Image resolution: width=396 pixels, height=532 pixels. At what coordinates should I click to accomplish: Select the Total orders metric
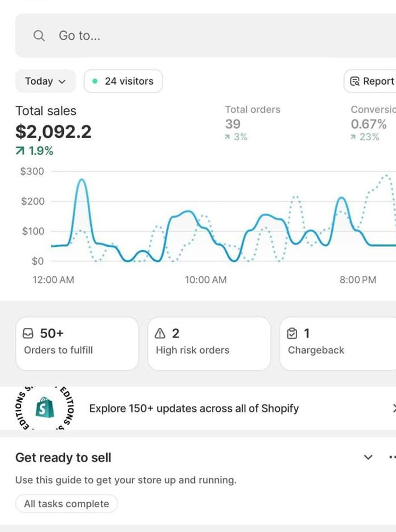pos(252,123)
